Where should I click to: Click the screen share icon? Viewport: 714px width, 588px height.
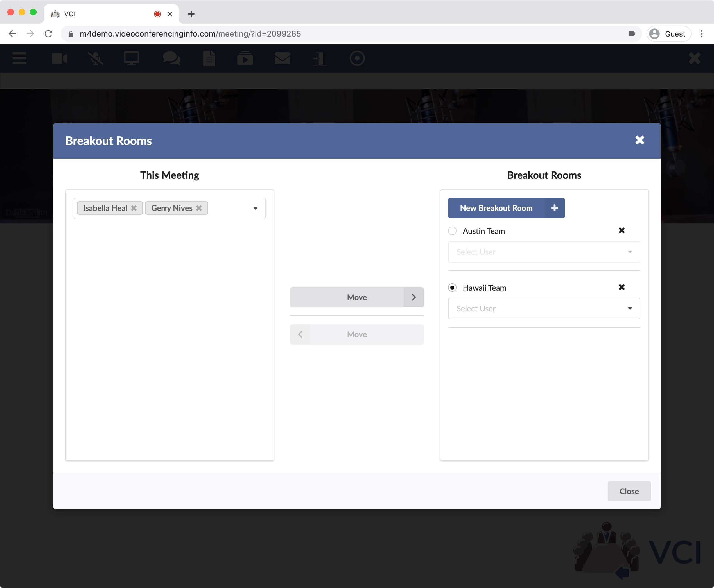coord(132,58)
